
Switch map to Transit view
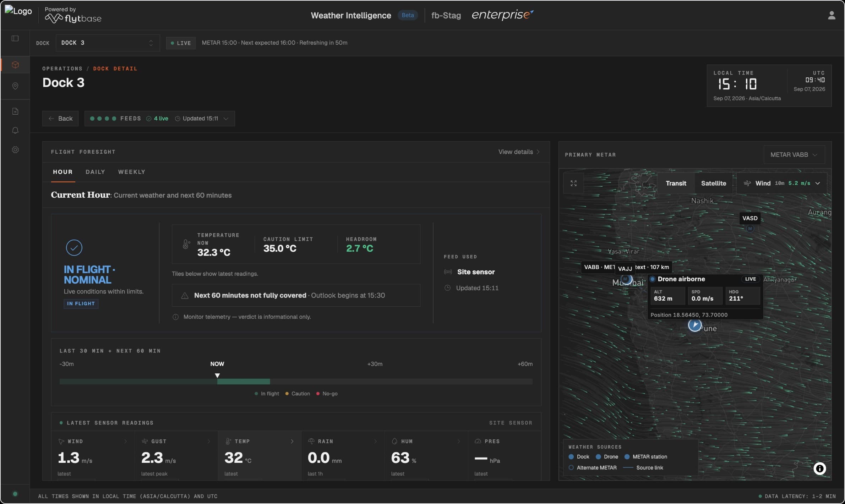point(676,183)
